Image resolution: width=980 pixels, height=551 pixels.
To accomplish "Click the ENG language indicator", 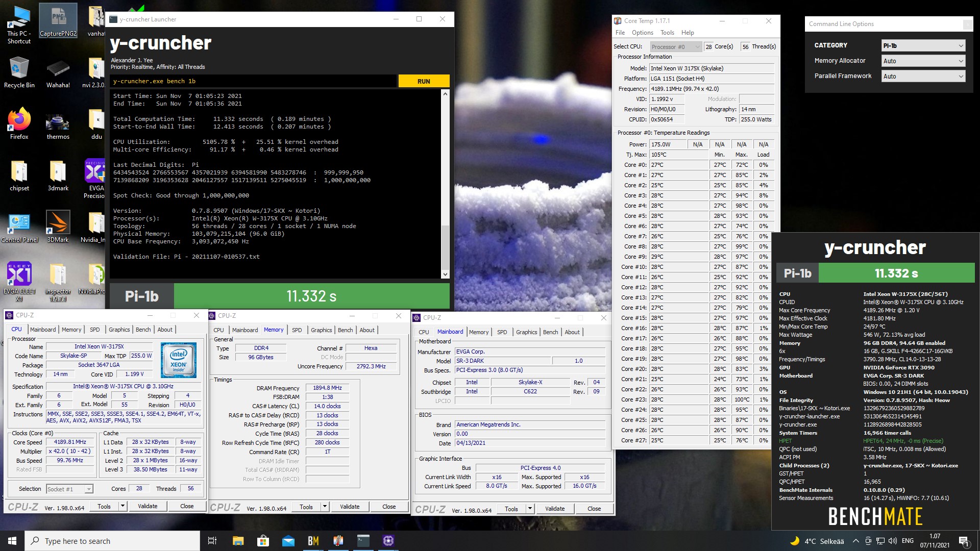I will 908,541.
